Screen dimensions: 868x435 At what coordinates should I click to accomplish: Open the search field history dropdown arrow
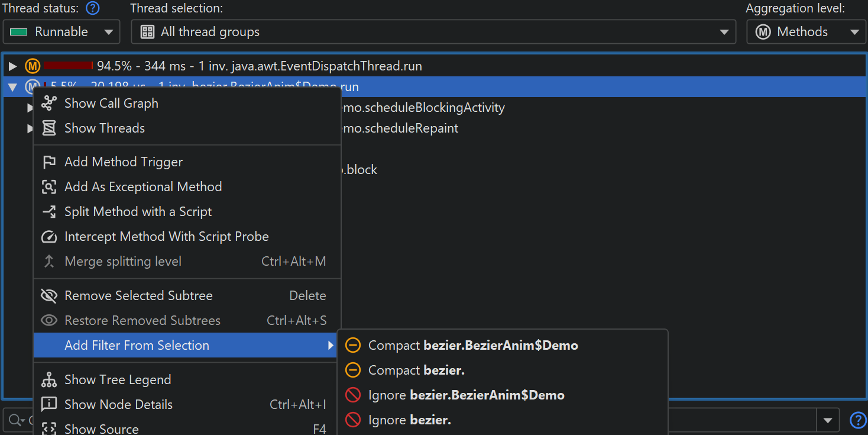click(x=827, y=420)
